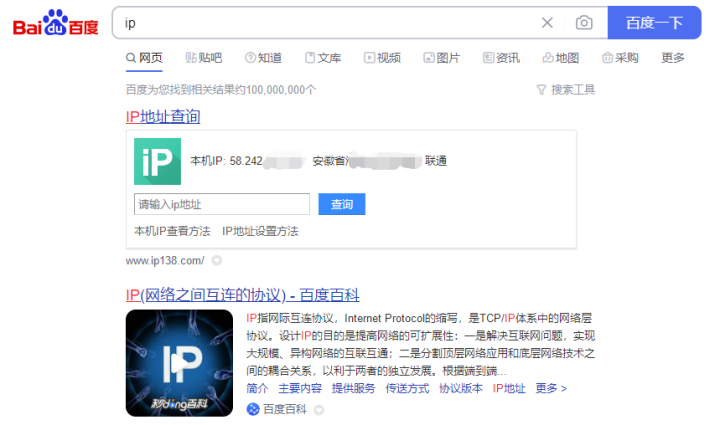Open IP地址设置方法 link
Viewport: 720px width, 425px height.
click(260, 231)
